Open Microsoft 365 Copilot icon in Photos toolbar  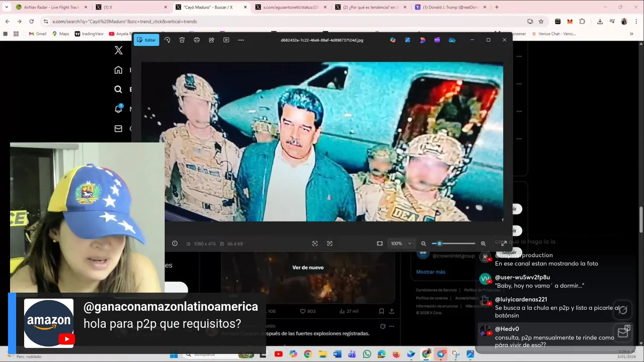(393, 40)
